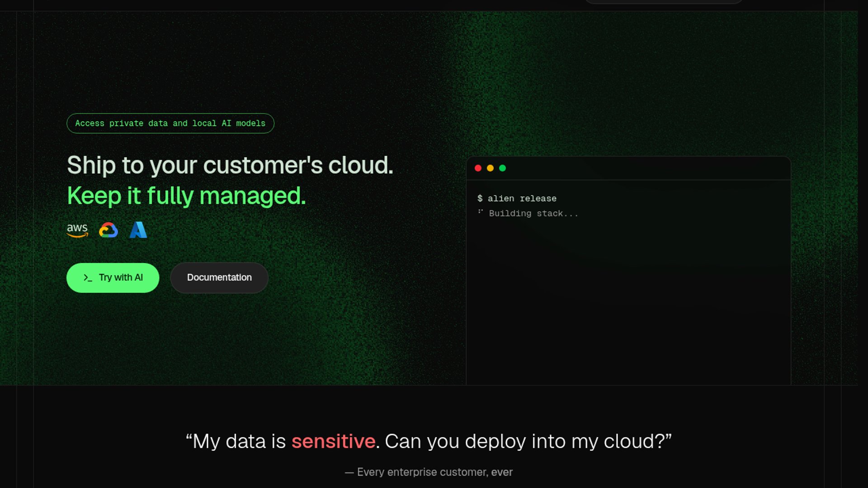Click the red terminal window dot

(x=478, y=168)
